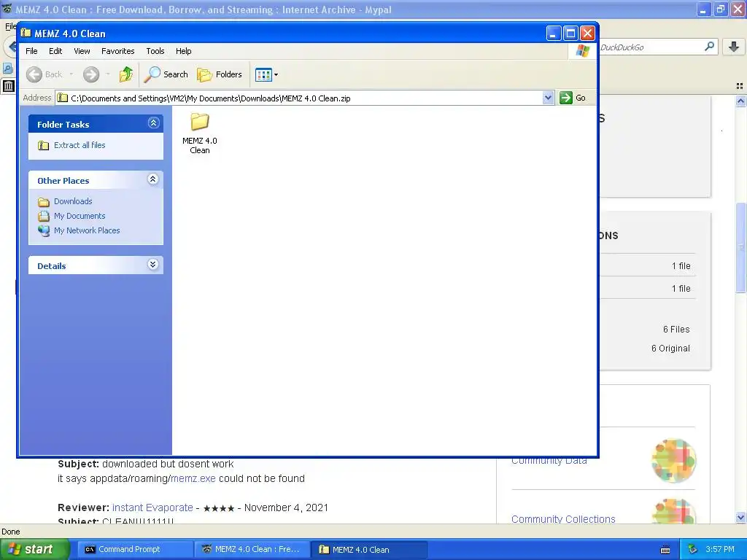Go to Downloads in Other Places
The height and width of the screenshot is (560, 747).
pyautogui.click(x=73, y=201)
